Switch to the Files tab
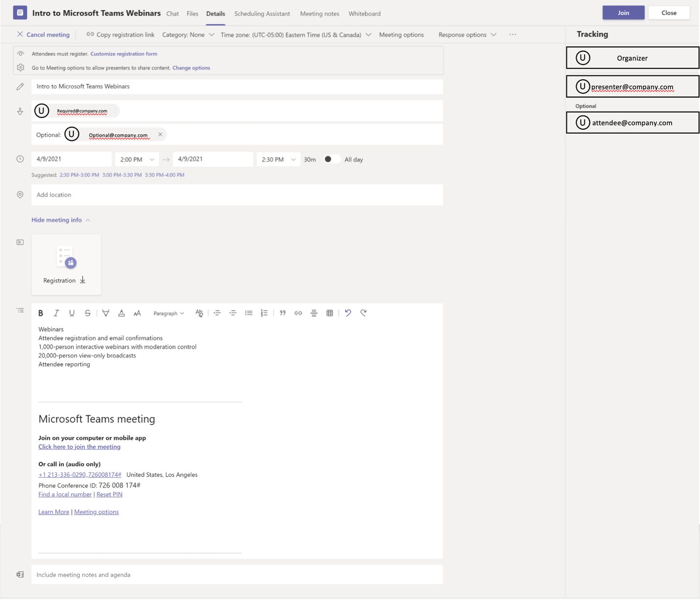 (192, 14)
